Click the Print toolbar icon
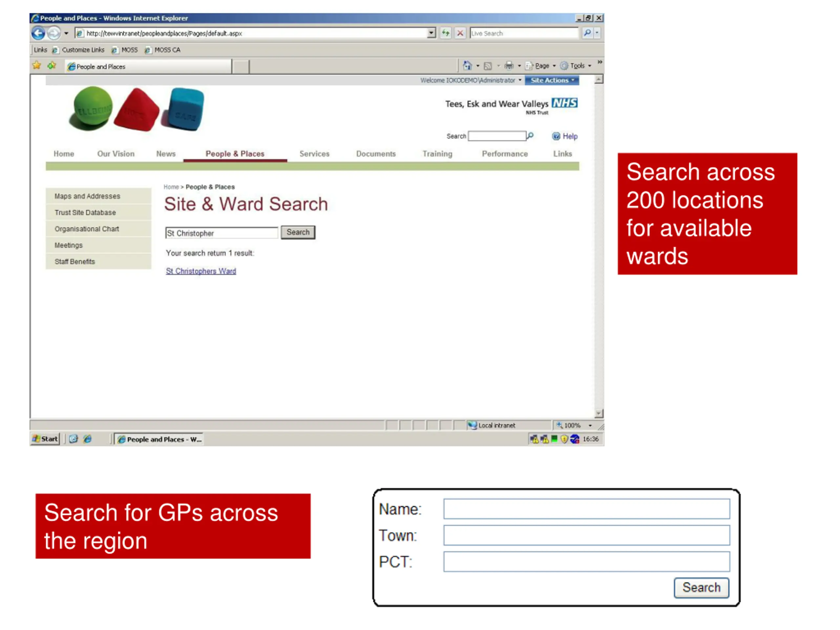The image size is (840, 630). (509, 66)
